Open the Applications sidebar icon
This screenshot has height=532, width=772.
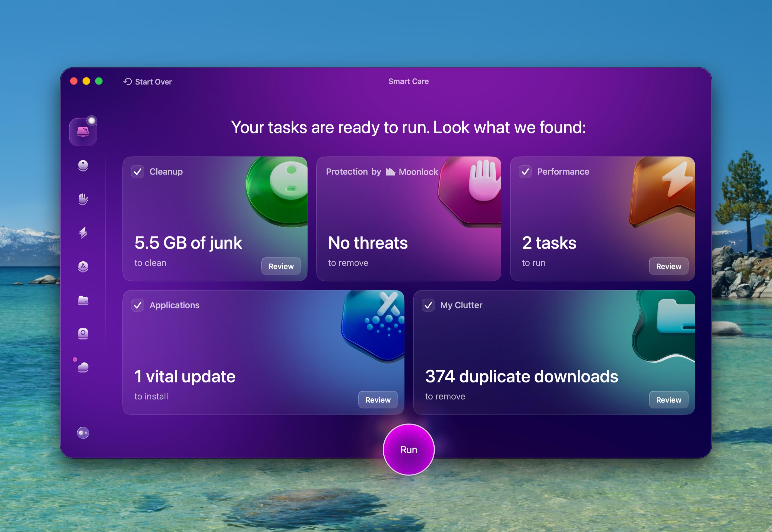[83, 266]
